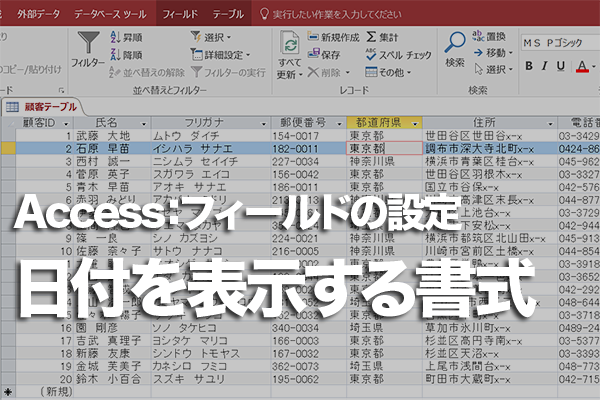This screenshot has width=600, height=400.
Task: Open the 郵便番号 column filter arrow
Action: [339, 124]
